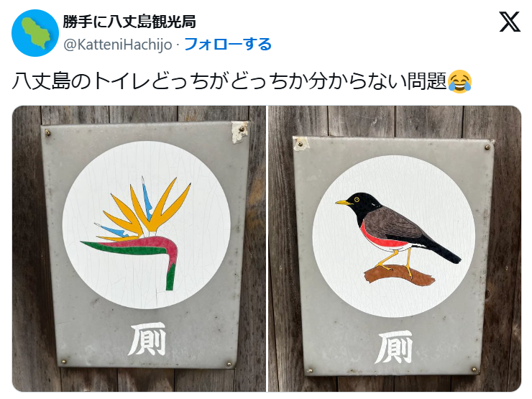Enlarge the right photo of the bird sign
Viewport: 532px width, 399px height.
395,249
